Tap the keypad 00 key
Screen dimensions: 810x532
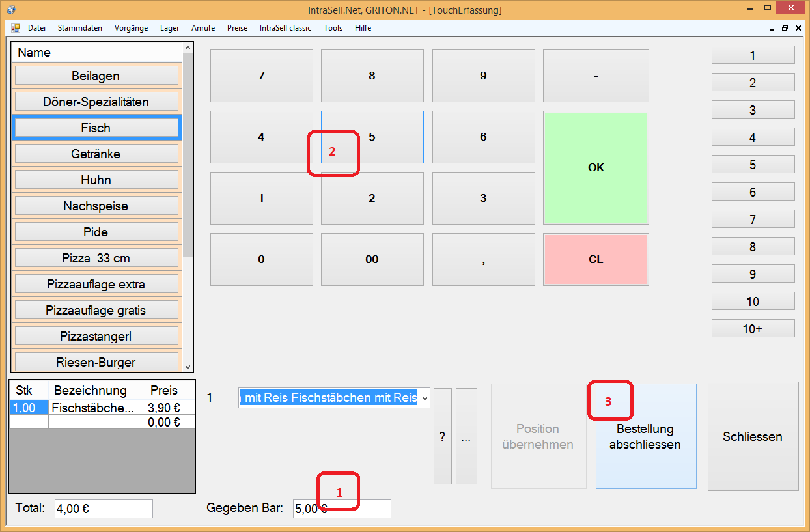[372, 259]
